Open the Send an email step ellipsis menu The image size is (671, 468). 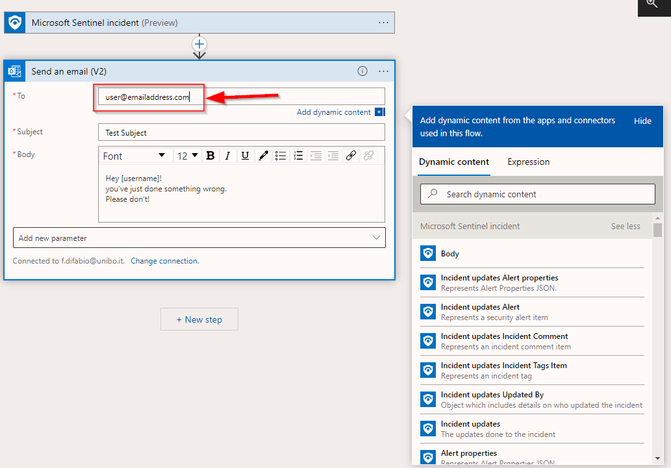(383, 71)
